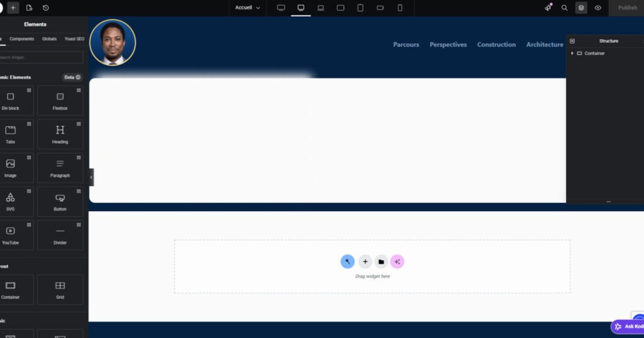Screen dimensions: 644x338
Task: Click the Perspectives navigation link
Action: [448, 45]
